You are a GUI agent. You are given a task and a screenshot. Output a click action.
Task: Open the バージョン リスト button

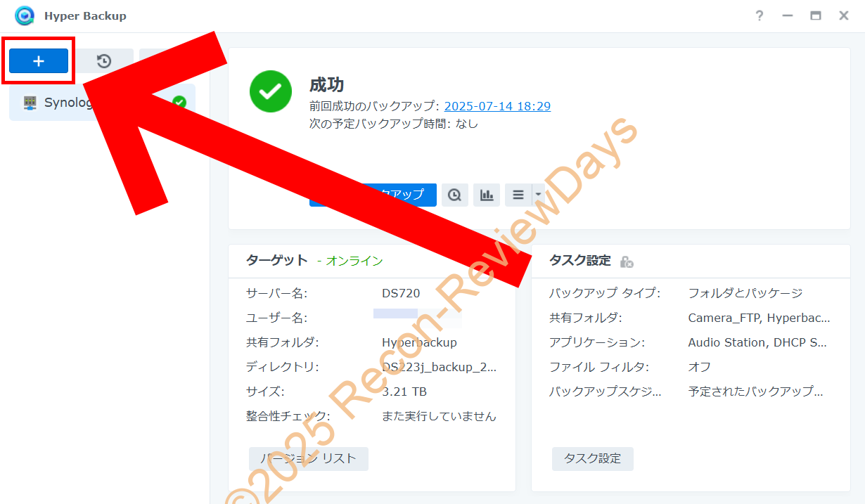(x=309, y=458)
